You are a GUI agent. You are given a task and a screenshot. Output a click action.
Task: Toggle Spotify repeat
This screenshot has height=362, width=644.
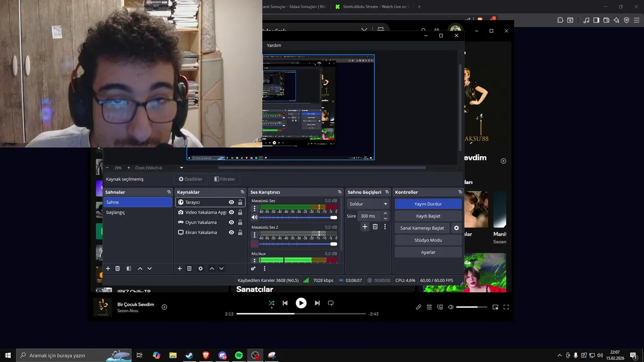pos(331,303)
